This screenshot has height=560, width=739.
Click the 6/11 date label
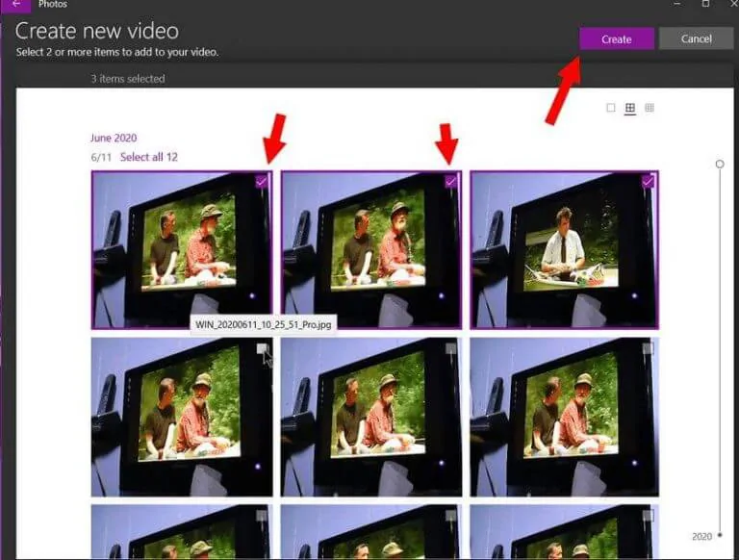101,158
